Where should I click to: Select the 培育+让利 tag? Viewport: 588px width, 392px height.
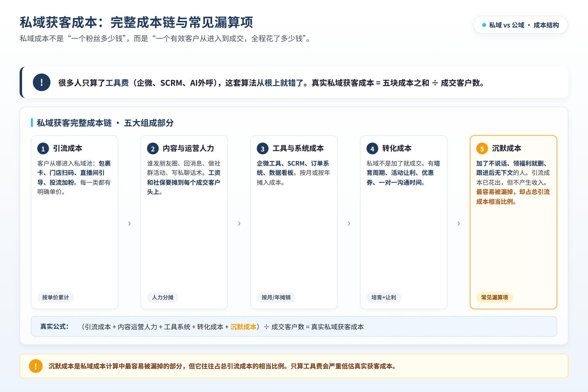[384, 297]
